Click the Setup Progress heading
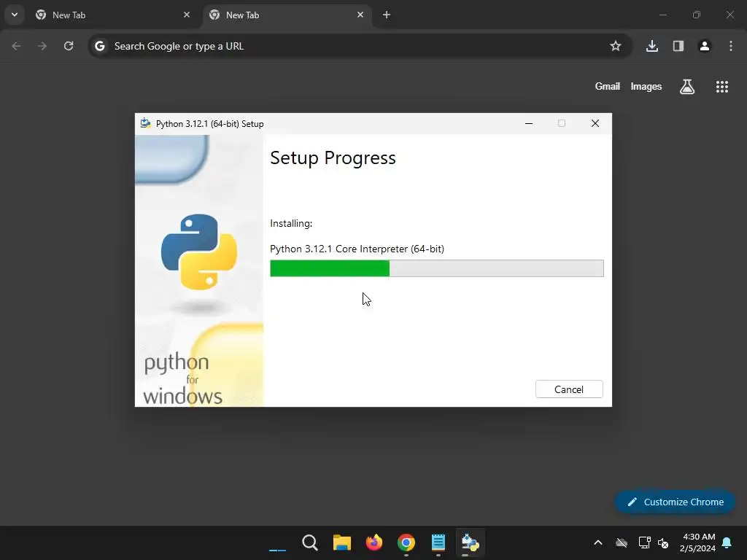The image size is (747, 560). (333, 158)
